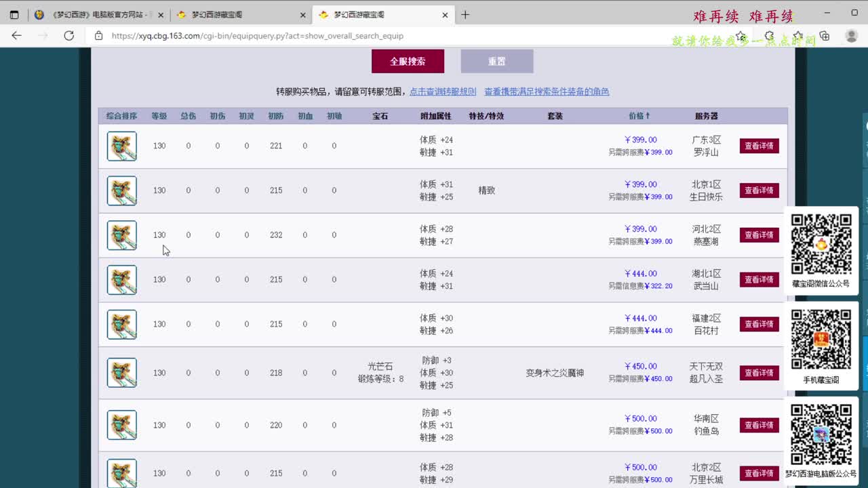Open a new browser tab
This screenshot has height=488, width=868.
pyautogui.click(x=465, y=14)
